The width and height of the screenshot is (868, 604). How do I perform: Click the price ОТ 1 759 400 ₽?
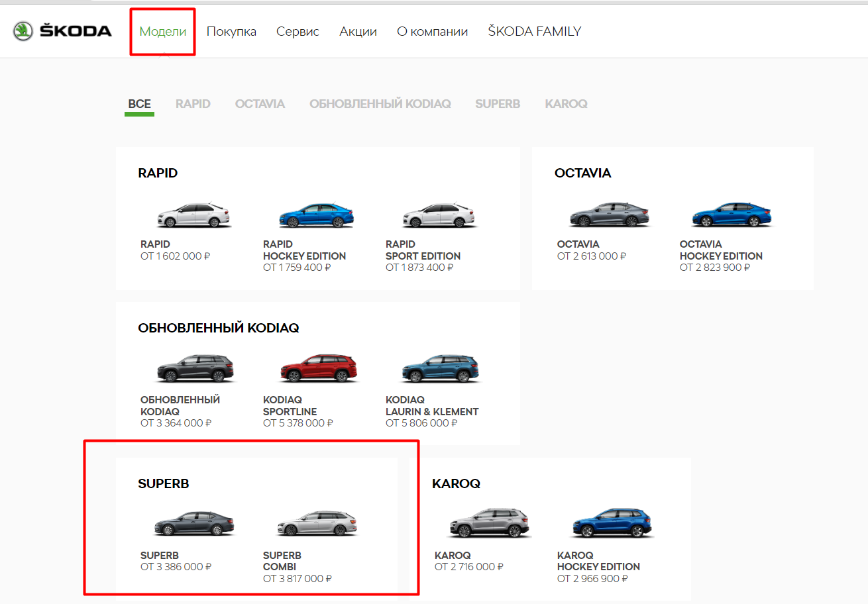point(297,268)
